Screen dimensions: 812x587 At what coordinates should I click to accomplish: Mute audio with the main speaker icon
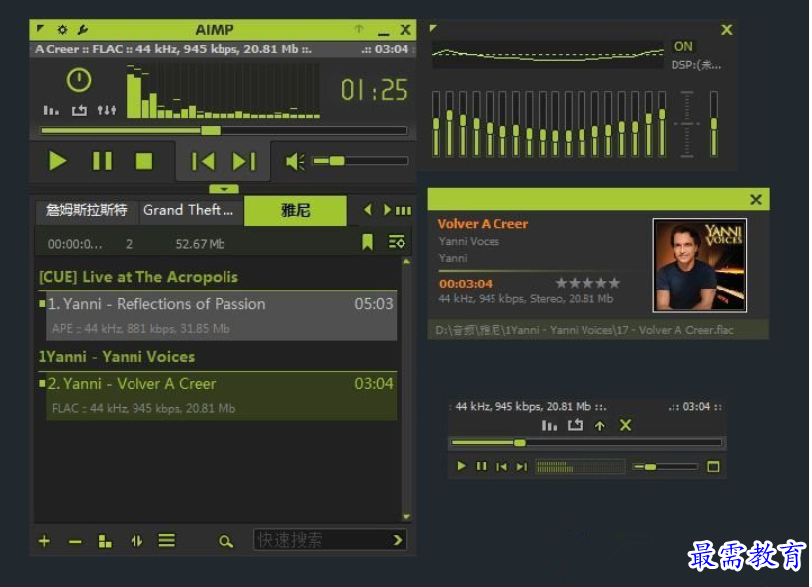click(295, 162)
